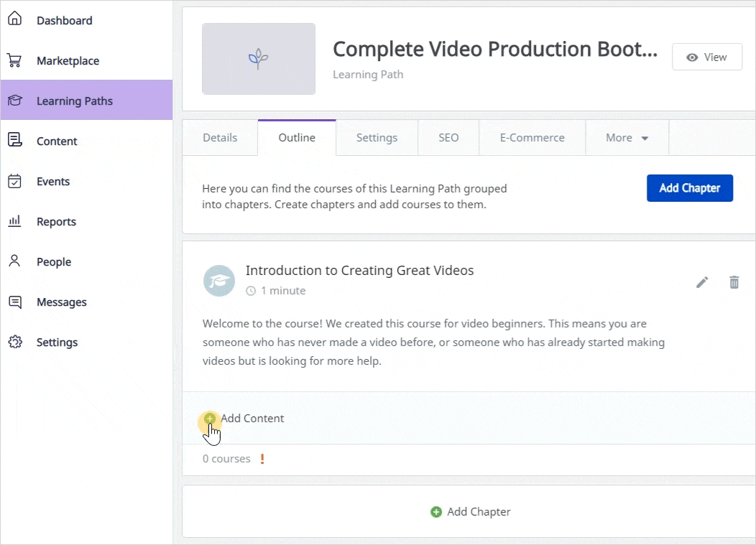The height and width of the screenshot is (545, 756).
Task: Expand the More tab dropdown
Action: pos(627,138)
